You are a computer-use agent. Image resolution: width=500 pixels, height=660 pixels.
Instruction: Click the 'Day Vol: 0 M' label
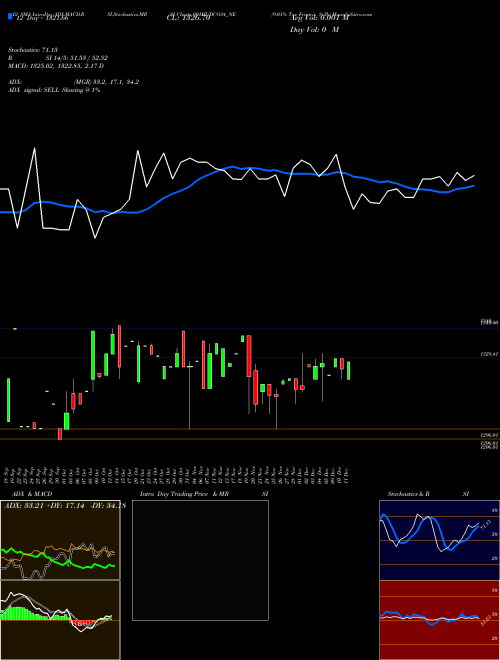[314, 29]
